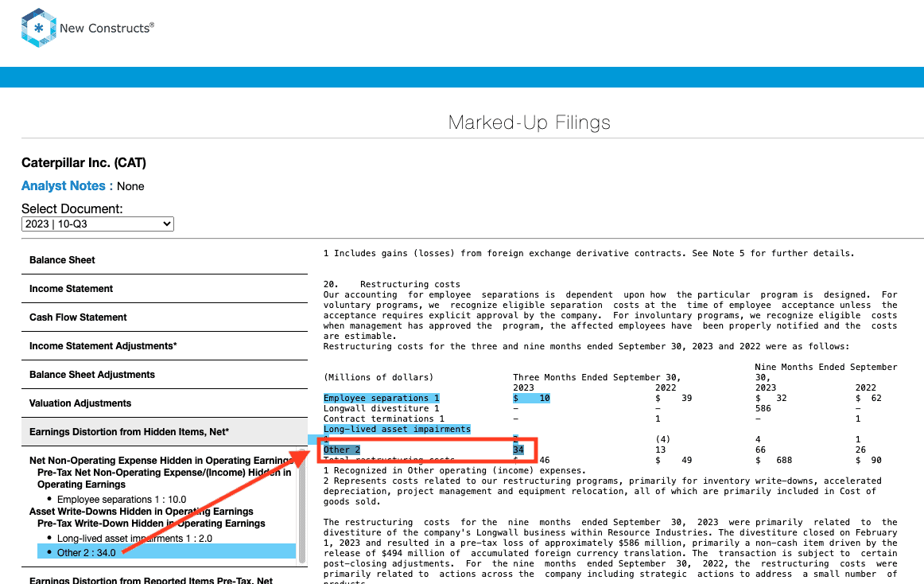Click the '(4)' impairment value
This screenshot has width=924, height=584.
click(663, 439)
